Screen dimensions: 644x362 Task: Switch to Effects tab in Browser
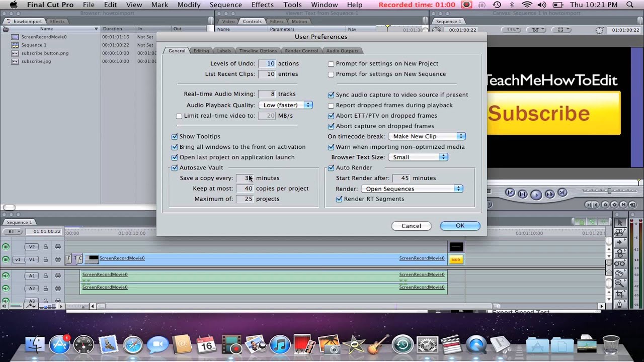pyautogui.click(x=57, y=22)
